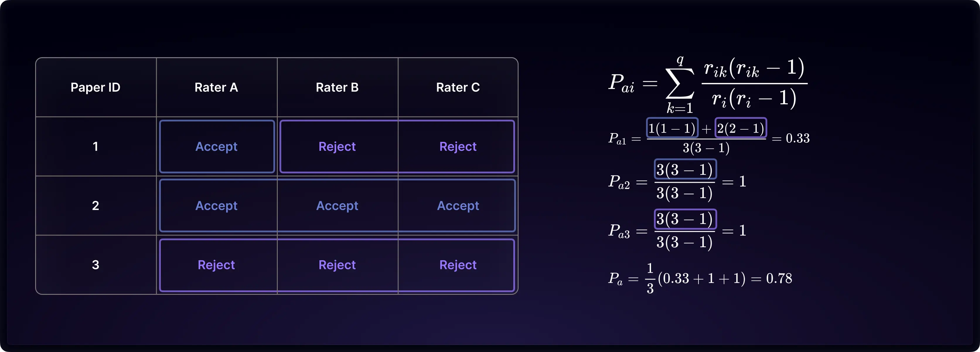
Task: Select the Rater C column header
Action: (x=458, y=87)
